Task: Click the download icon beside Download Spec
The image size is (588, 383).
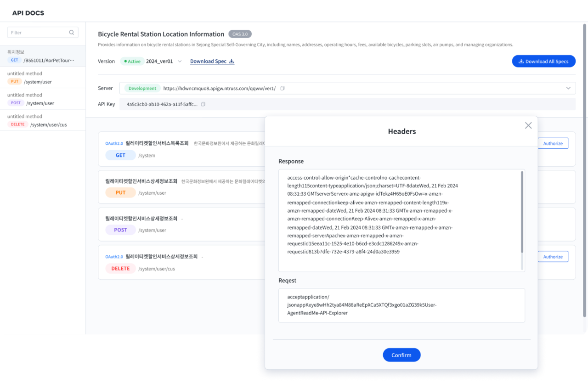Action: tap(232, 61)
